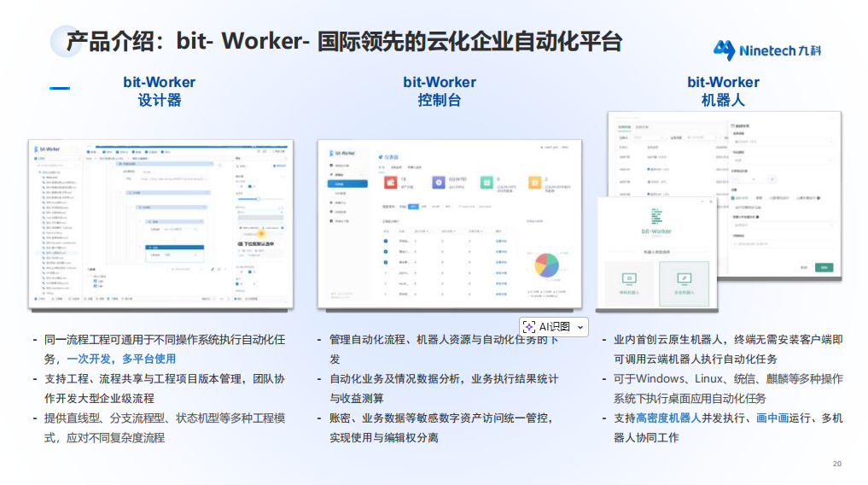868x485 pixels.
Task: Select the 企业机器人 option icon
Action: point(684,279)
